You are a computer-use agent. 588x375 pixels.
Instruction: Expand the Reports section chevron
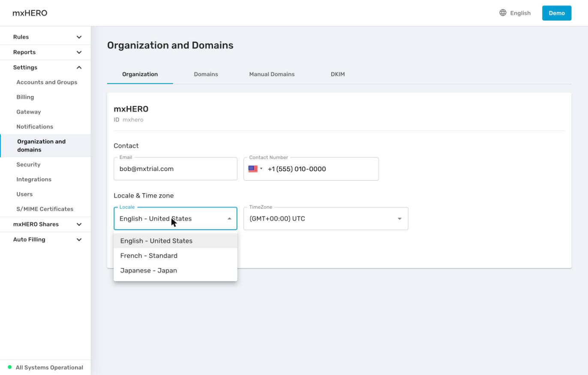(x=79, y=52)
